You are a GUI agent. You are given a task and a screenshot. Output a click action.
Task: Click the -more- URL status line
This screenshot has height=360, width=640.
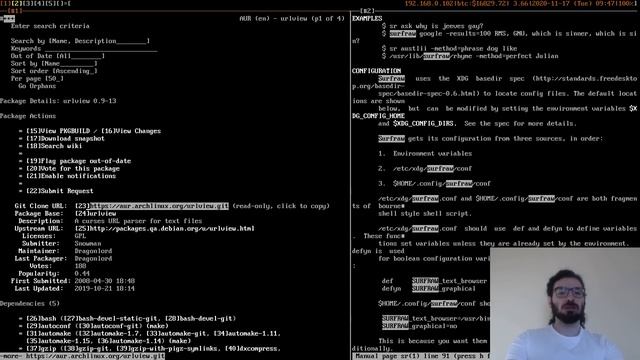click(x=82, y=356)
